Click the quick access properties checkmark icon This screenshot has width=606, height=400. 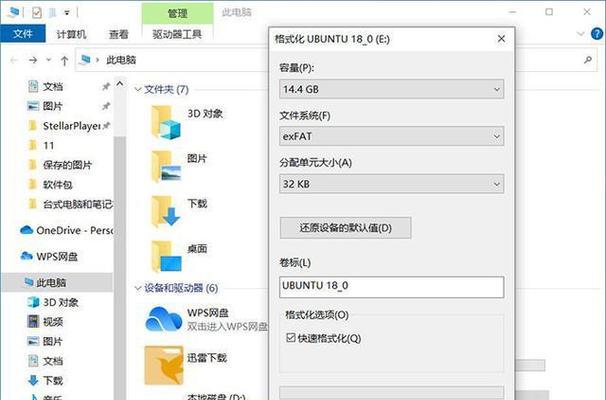point(37,13)
